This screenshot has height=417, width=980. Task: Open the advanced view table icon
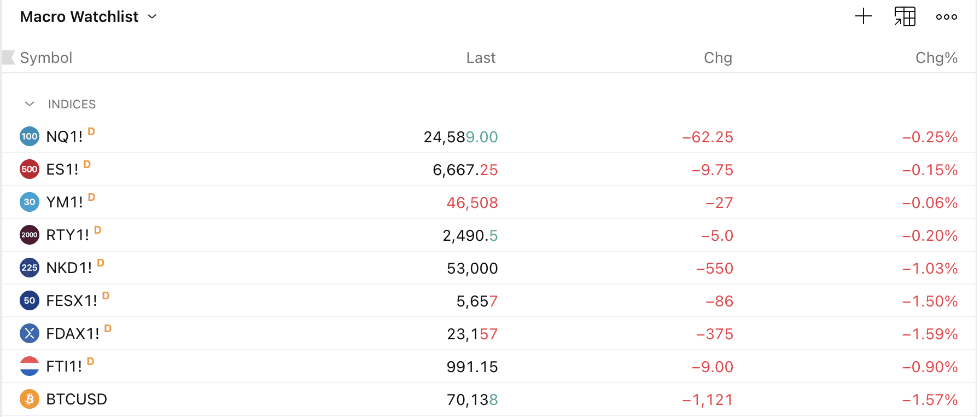pos(905,16)
